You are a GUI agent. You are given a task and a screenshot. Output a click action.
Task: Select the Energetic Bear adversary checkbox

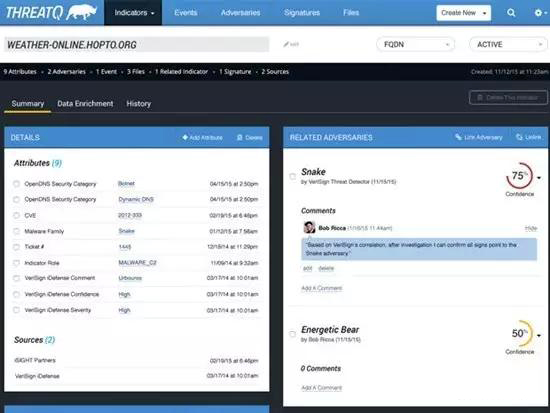[293, 334]
